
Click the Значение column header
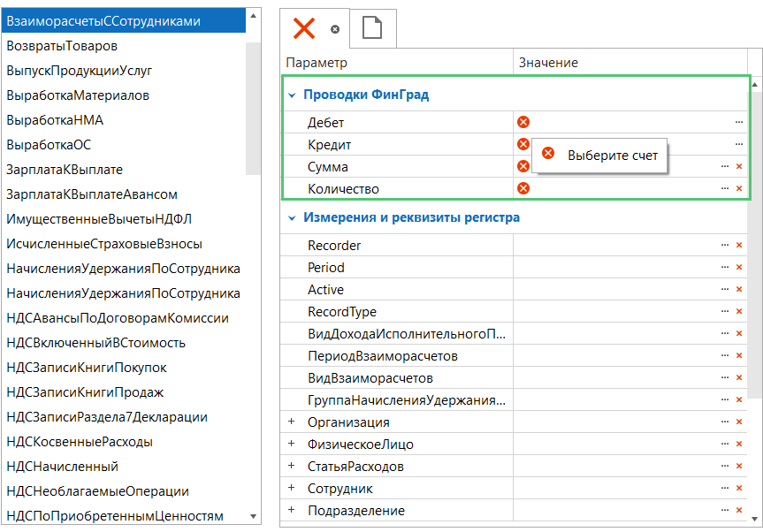[x=548, y=63]
